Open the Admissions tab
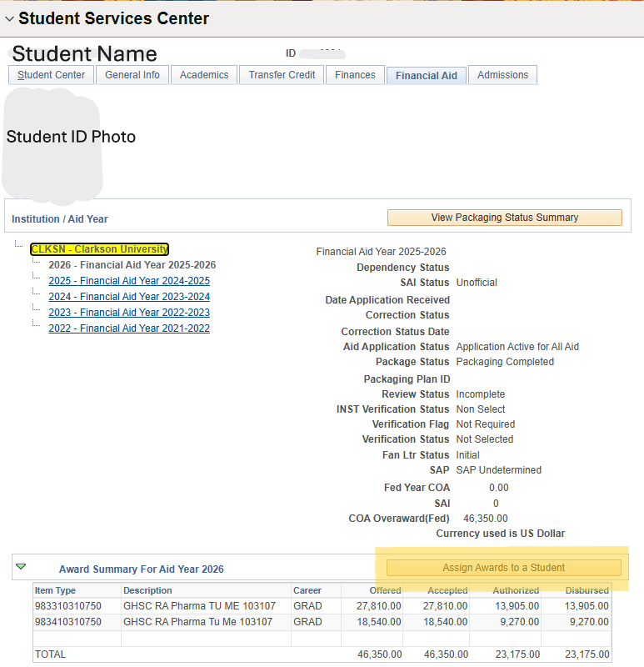Image resolution: width=644 pixels, height=667 pixels. 502,75
